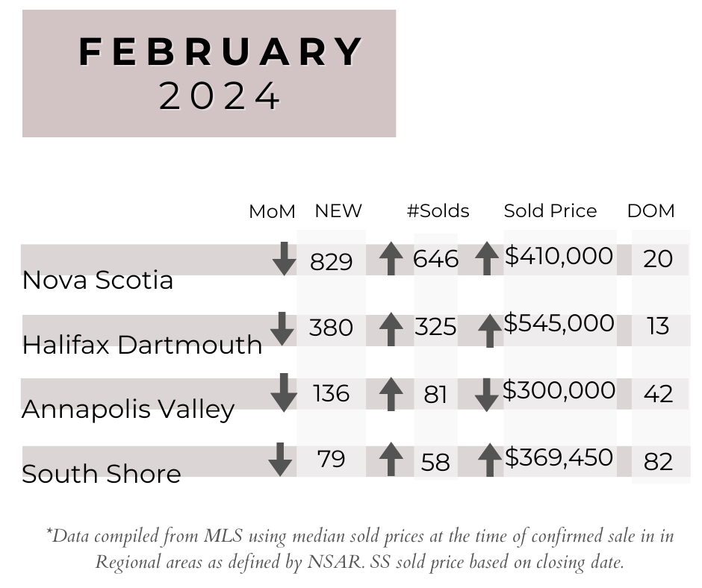
Task: Click the MLS data footnote text
Action: point(360,548)
